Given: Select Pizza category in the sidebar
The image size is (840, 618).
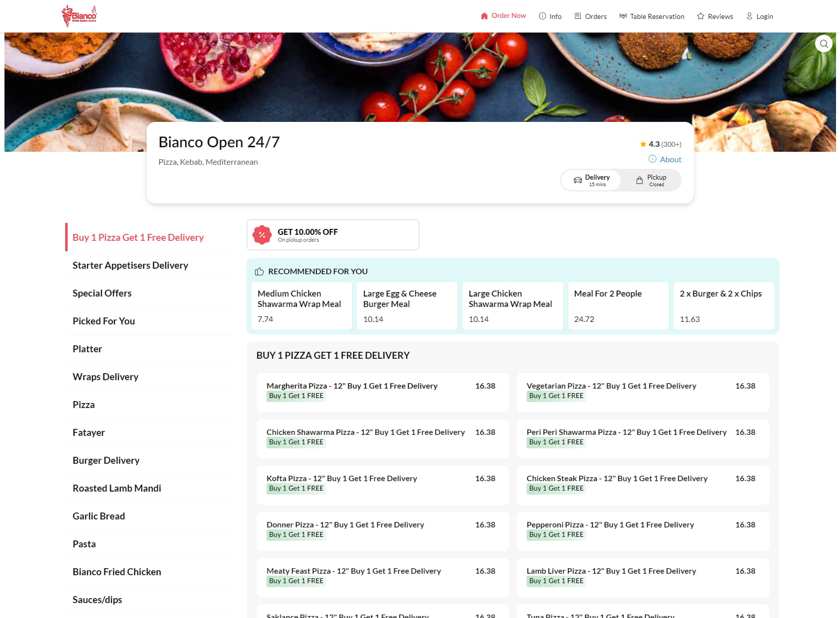Looking at the screenshot, I should [x=150, y=405].
